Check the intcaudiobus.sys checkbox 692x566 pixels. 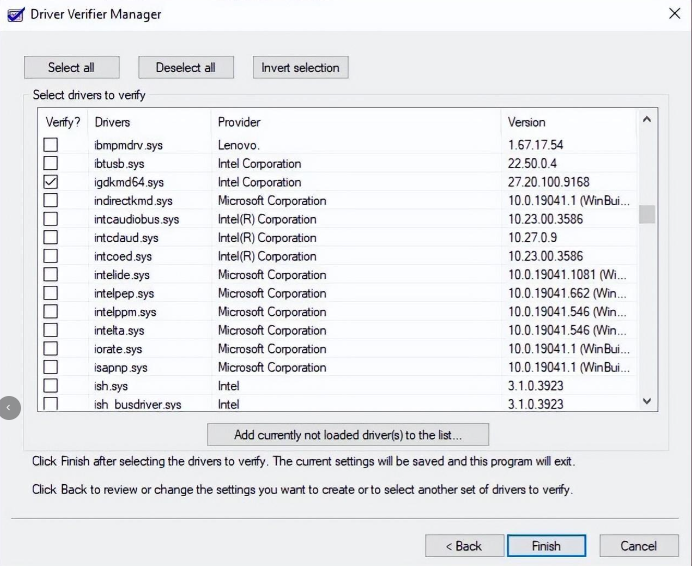[x=51, y=219]
